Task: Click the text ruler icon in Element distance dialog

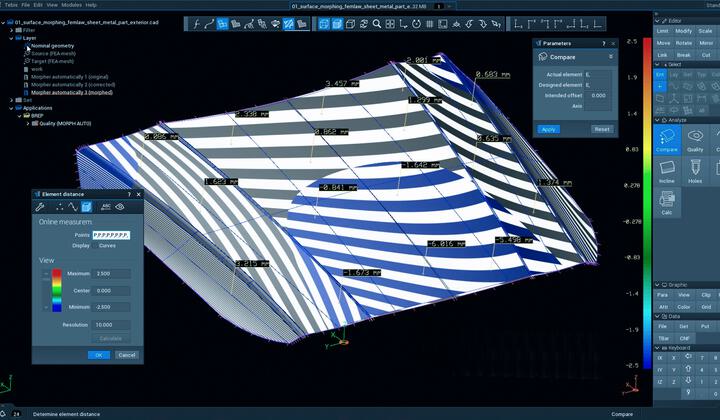Action: tap(106, 207)
